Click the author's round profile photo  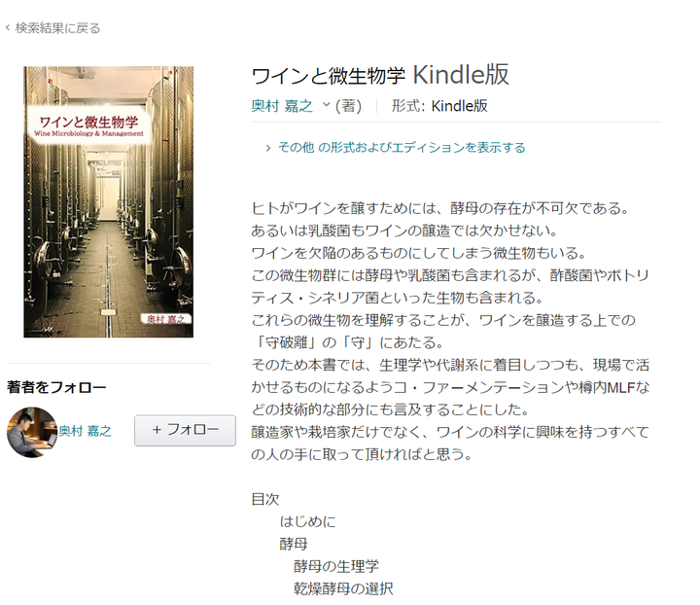(x=32, y=432)
